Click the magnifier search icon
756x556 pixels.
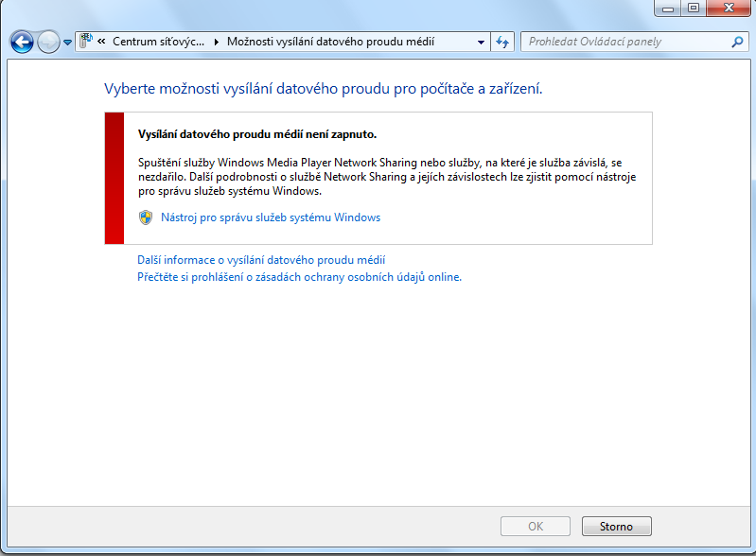pyautogui.click(x=737, y=42)
